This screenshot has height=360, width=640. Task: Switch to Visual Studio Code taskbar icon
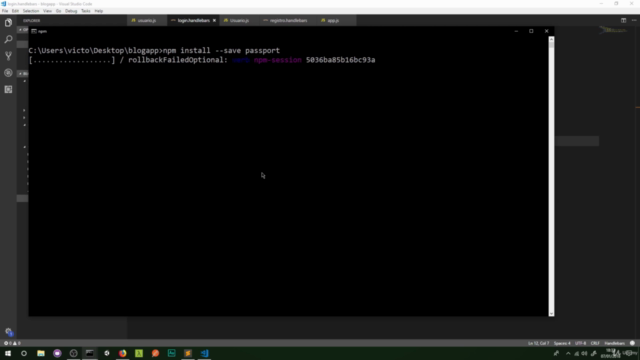pyautogui.click(x=204, y=353)
